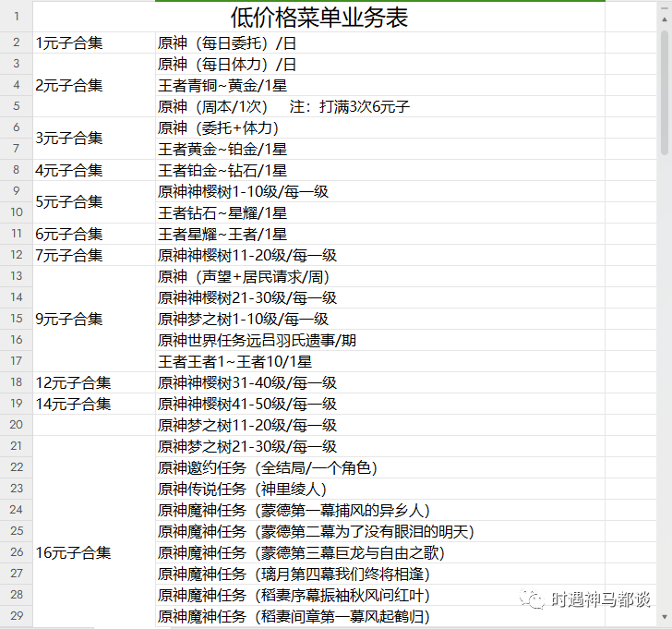Click the vertical scrollbar down arrow

tap(665, 617)
